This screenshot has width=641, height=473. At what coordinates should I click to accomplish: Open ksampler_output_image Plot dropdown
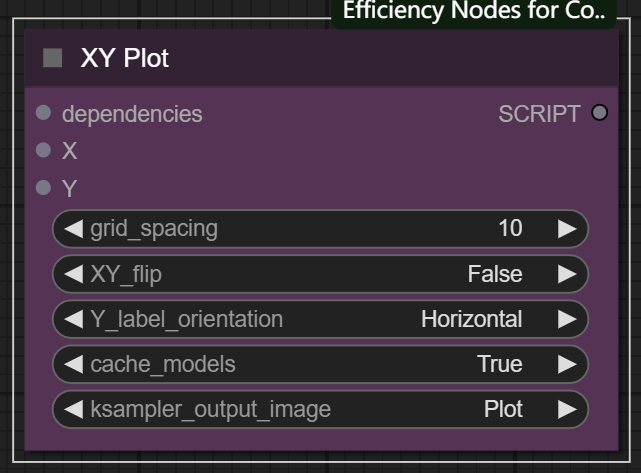pyautogui.click(x=503, y=409)
